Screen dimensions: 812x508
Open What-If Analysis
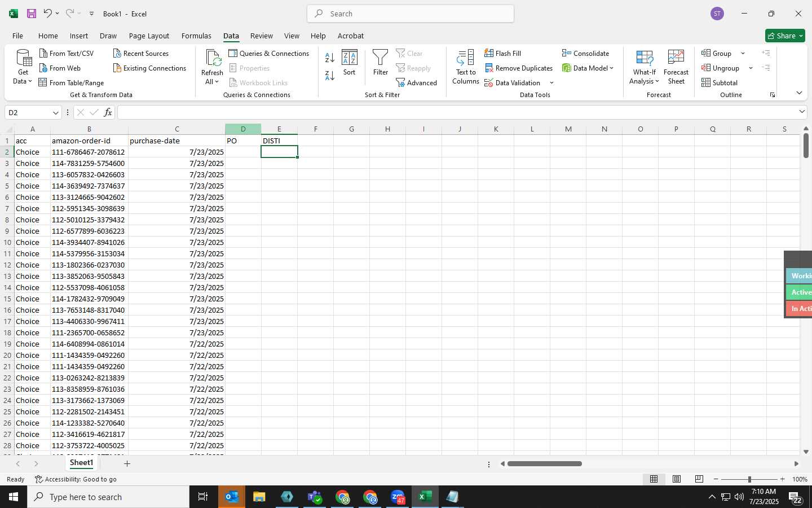(x=645, y=67)
